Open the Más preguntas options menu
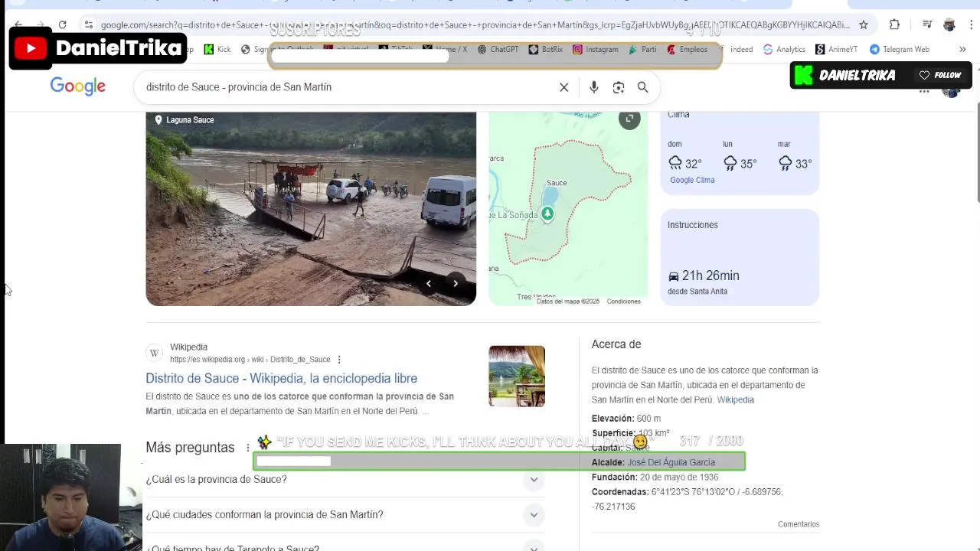The height and width of the screenshot is (551, 980). (x=247, y=448)
